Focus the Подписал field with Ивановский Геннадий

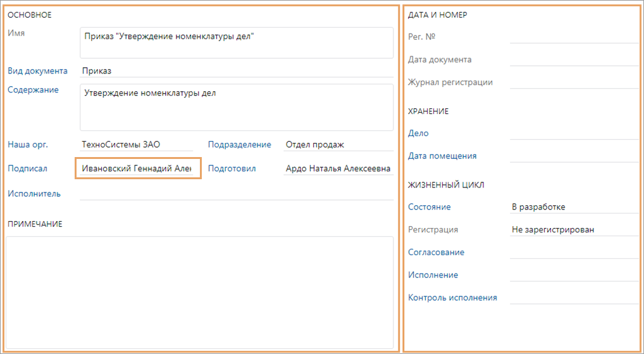(137, 168)
